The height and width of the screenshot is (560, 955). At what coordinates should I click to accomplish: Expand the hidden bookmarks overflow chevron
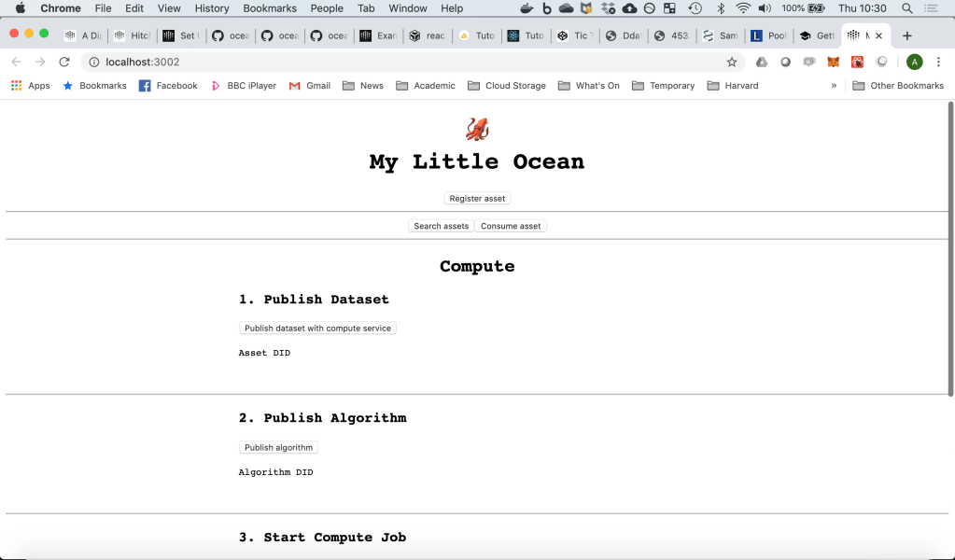tap(834, 85)
